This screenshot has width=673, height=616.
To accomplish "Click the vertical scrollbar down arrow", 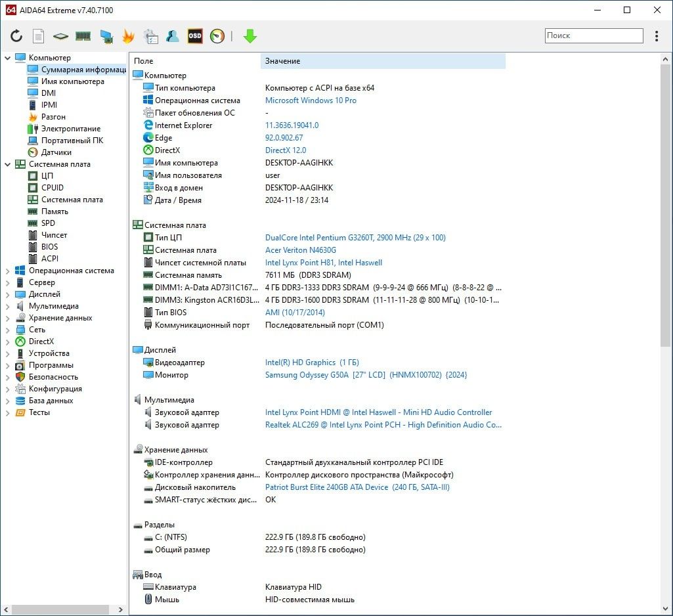I will 665,609.
